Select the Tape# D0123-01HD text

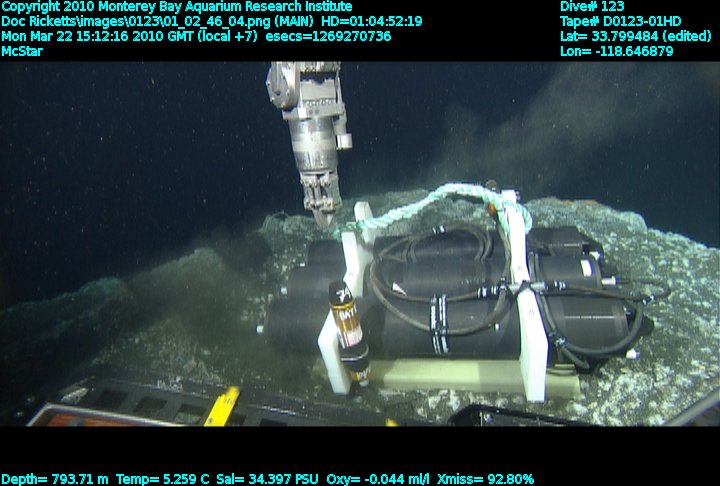click(620, 21)
